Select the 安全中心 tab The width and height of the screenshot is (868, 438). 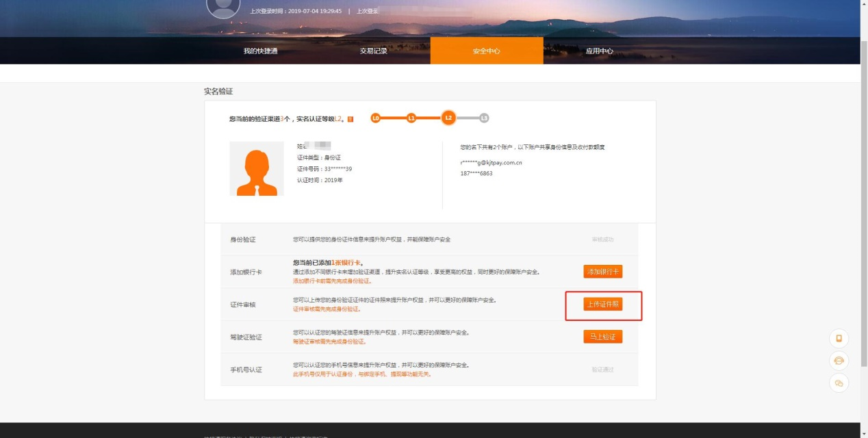click(486, 51)
